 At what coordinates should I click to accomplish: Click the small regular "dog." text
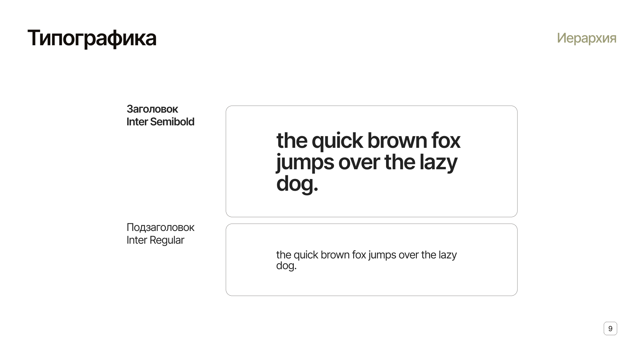(x=286, y=266)
